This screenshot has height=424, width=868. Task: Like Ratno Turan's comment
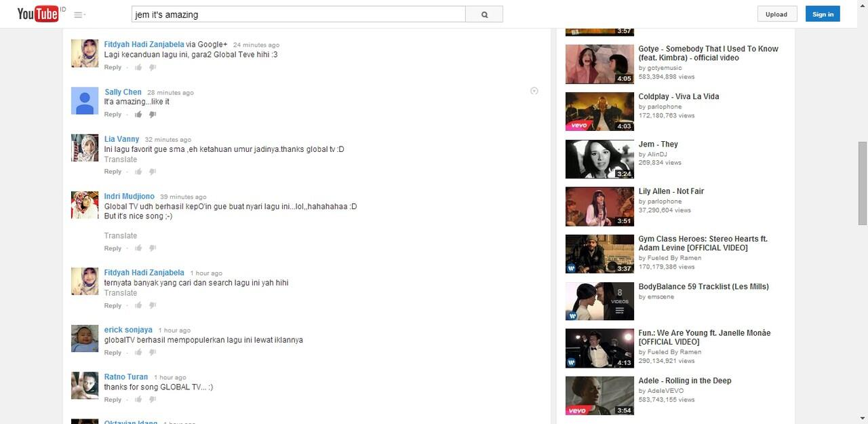pyautogui.click(x=138, y=400)
